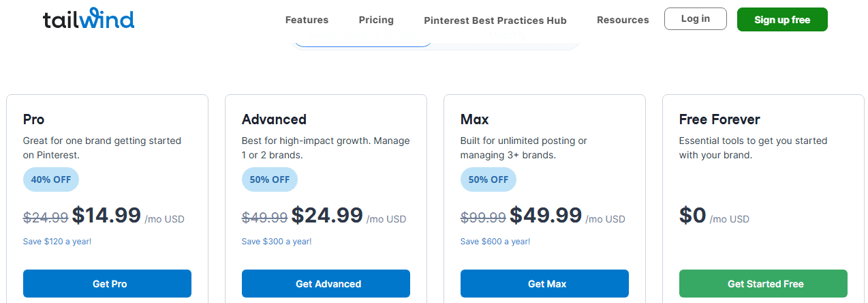Viewport: 868px width, 303px height.
Task: Click the $14.99 Pro price
Action: click(106, 216)
